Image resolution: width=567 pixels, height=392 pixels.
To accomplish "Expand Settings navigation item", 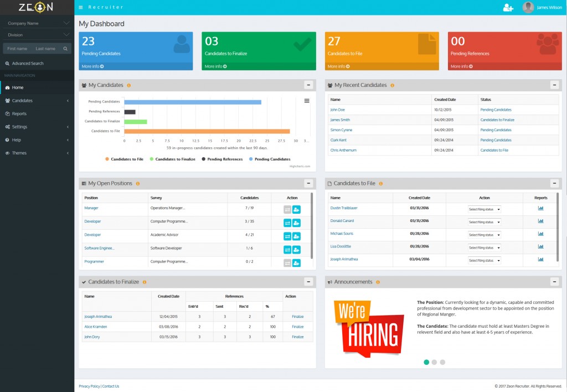I will pyautogui.click(x=37, y=127).
